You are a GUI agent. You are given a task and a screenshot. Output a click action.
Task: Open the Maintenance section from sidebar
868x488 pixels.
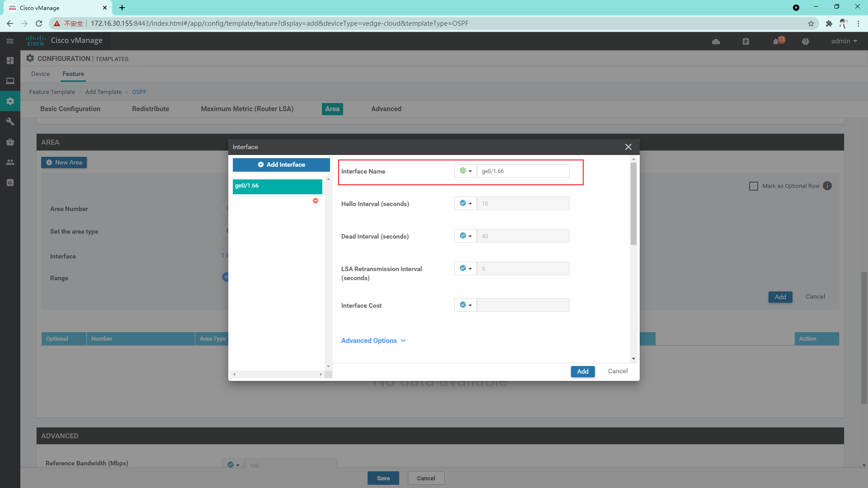(9, 141)
